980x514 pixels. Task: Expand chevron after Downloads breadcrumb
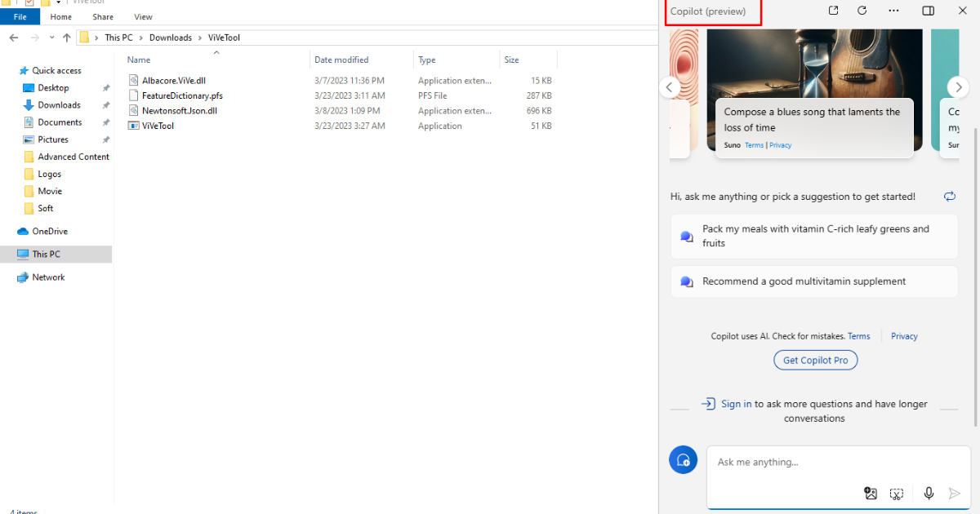coord(202,38)
